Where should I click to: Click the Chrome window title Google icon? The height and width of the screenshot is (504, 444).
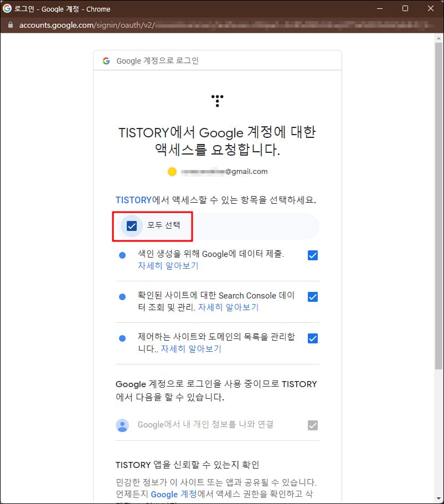[x=7, y=8]
